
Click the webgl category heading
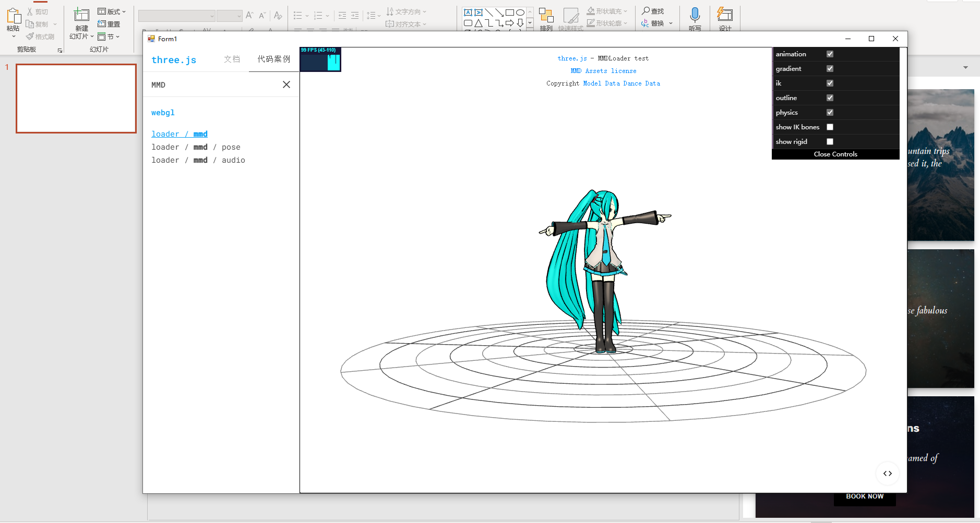click(x=163, y=113)
